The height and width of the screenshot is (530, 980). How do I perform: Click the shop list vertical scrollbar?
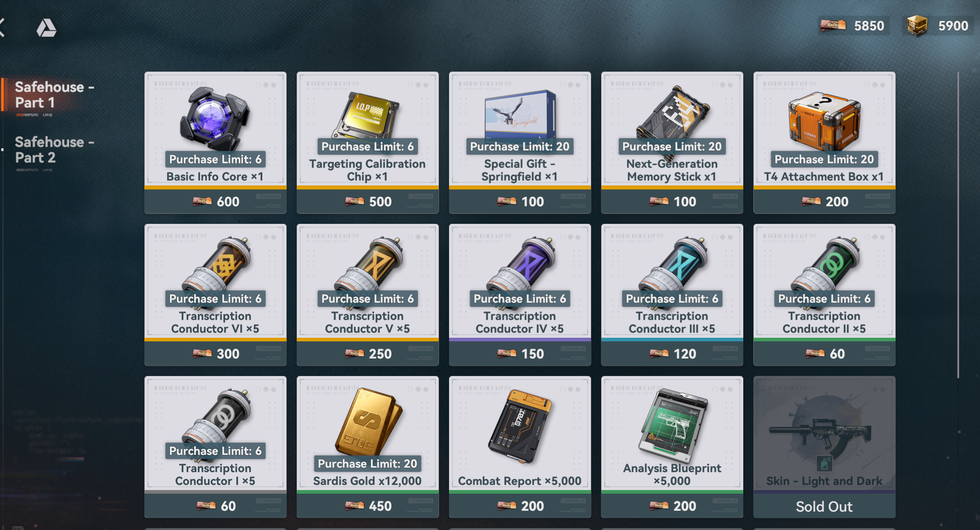pos(958,225)
